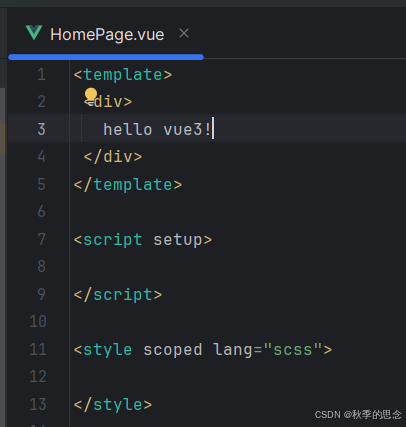
Task: Place cursor in opening template tag
Action: 123,75
